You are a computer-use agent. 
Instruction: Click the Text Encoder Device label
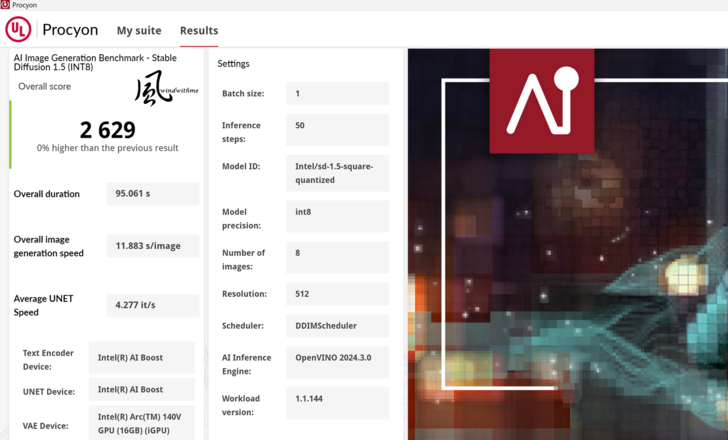(48, 360)
